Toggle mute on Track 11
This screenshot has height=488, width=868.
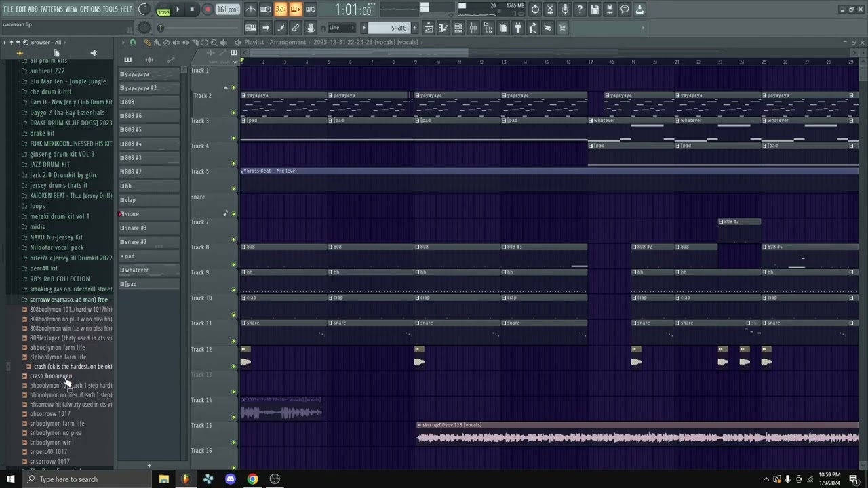pos(234,340)
